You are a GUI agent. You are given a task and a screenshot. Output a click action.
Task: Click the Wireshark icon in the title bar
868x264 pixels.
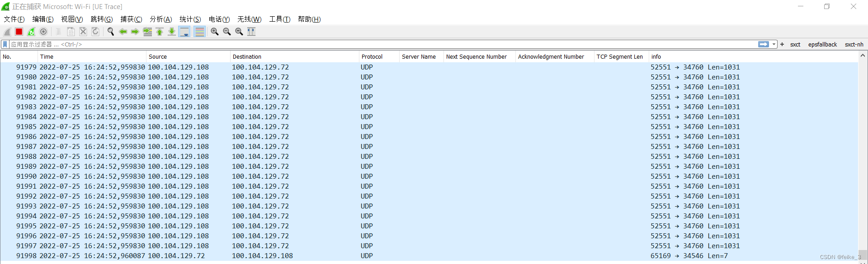pyautogui.click(x=6, y=6)
